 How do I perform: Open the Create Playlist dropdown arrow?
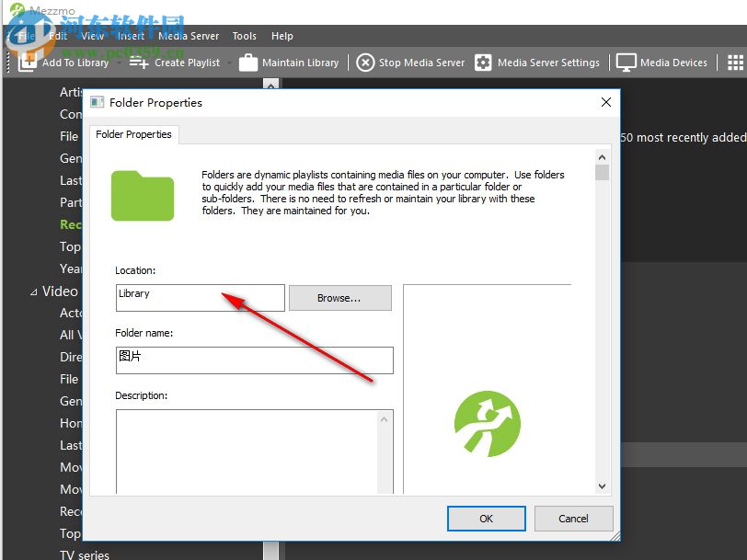coord(230,63)
